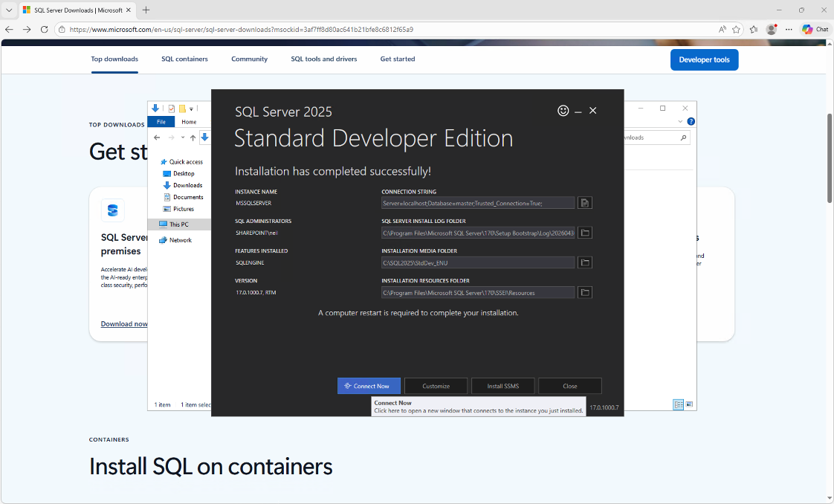
Task: Click the new folder icon in File Explorer toolbar
Action: [x=182, y=109]
